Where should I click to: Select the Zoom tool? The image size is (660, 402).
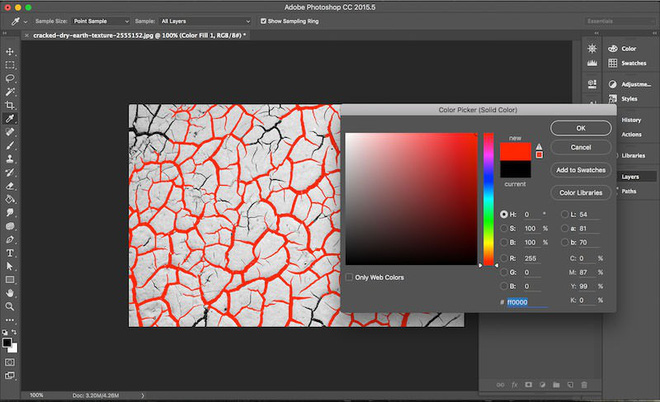10,307
